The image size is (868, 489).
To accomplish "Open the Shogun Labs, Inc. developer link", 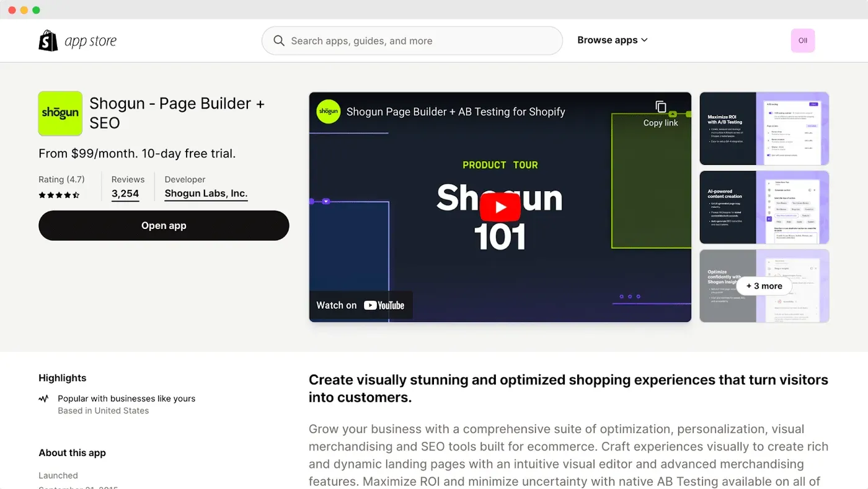I will (x=206, y=194).
